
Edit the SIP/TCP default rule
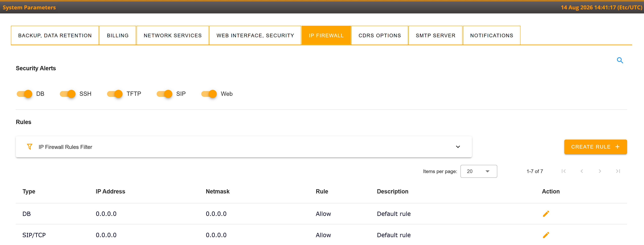click(546, 235)
